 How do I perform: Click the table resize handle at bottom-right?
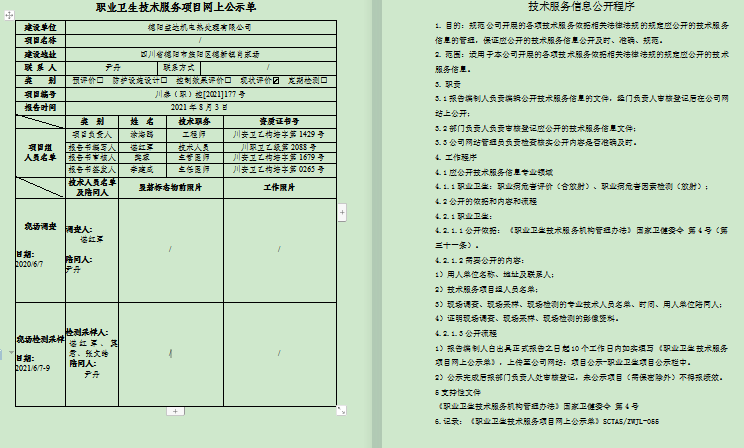click(x=342, y=409)
